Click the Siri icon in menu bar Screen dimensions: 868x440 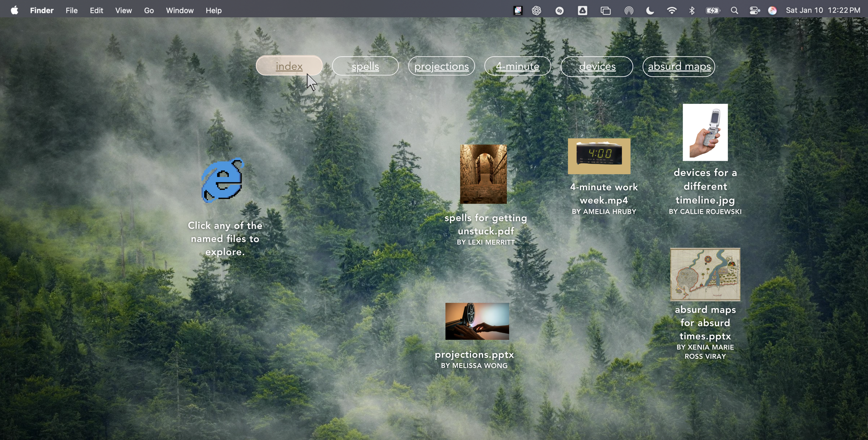[772, 10]
